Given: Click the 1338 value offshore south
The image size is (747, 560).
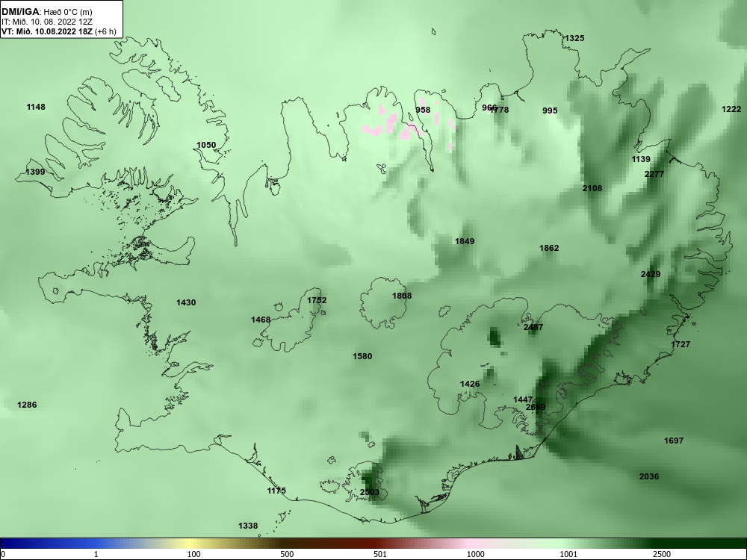Looking at the screenshot, I should point(248,526).
